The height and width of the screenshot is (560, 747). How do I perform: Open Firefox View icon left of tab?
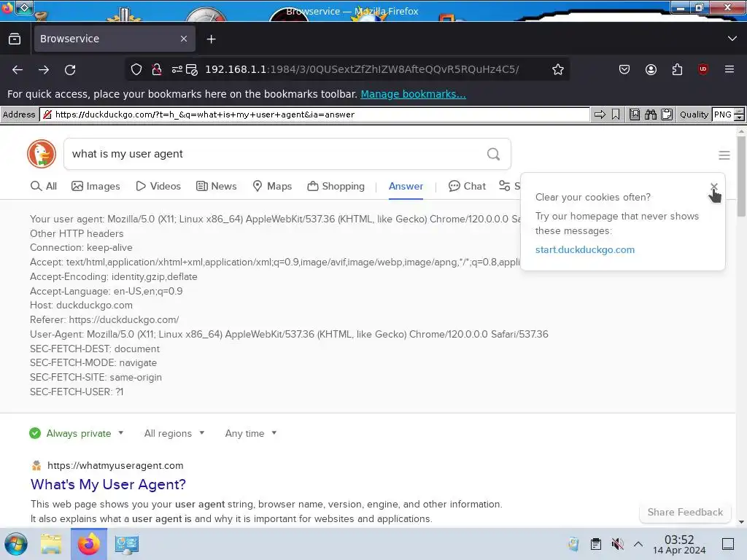(x=15, y=39)
